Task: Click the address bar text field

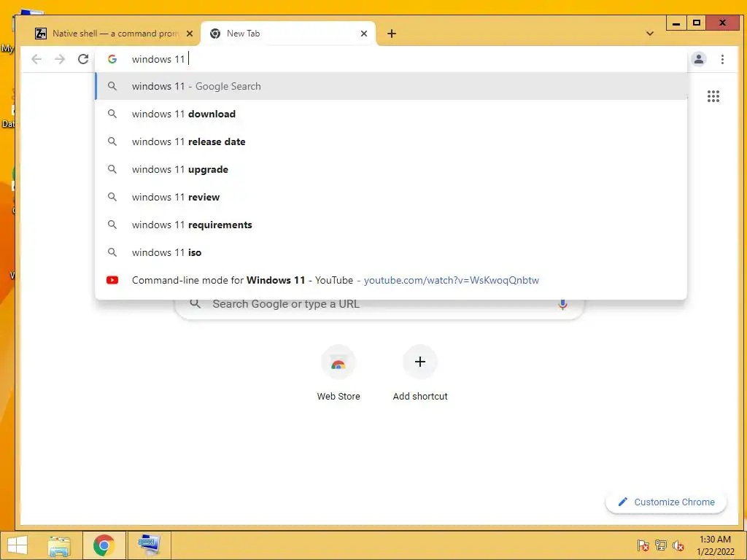Action: [x=391, y=59]
